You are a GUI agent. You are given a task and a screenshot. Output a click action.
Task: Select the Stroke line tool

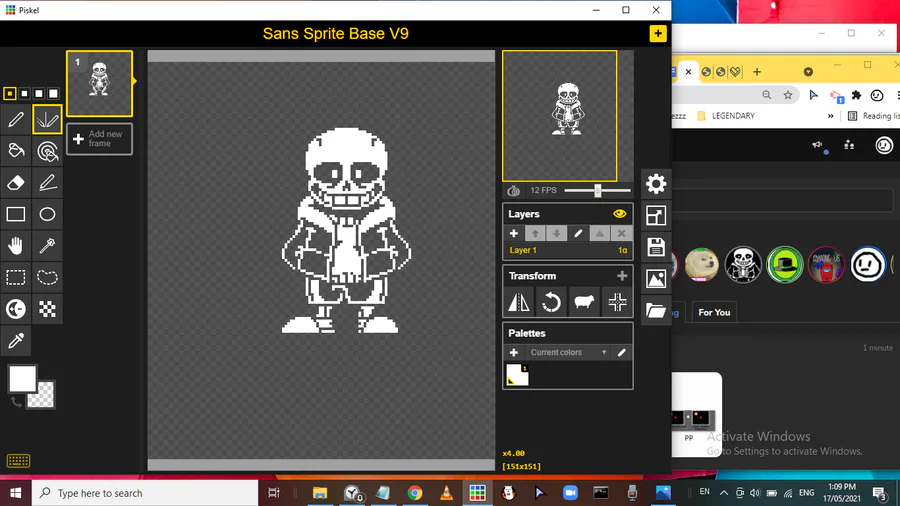click(47, 182)
